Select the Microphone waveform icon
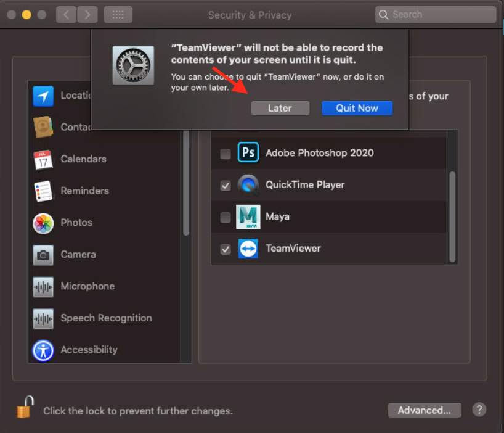The height and width of the screenshot is (433, 504). pos(43,287)
